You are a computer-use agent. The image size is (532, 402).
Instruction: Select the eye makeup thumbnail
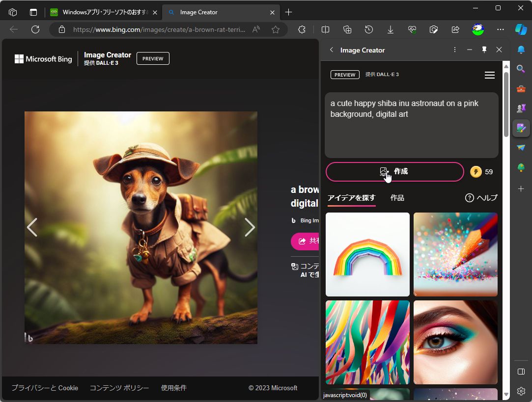[455, 342]
